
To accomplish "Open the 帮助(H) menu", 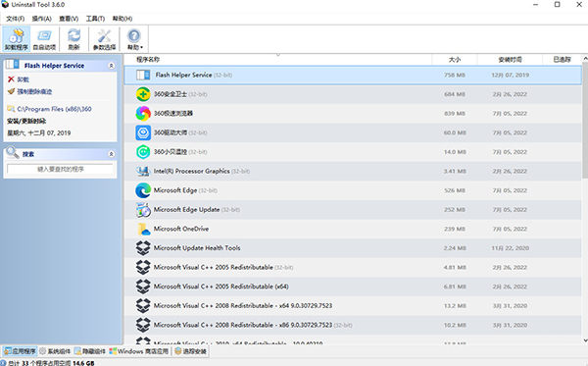I will (x=122, y=19).
